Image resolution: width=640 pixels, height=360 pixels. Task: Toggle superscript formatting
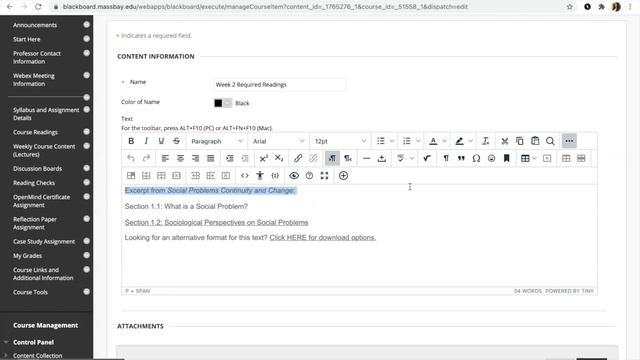coord(264,158)
